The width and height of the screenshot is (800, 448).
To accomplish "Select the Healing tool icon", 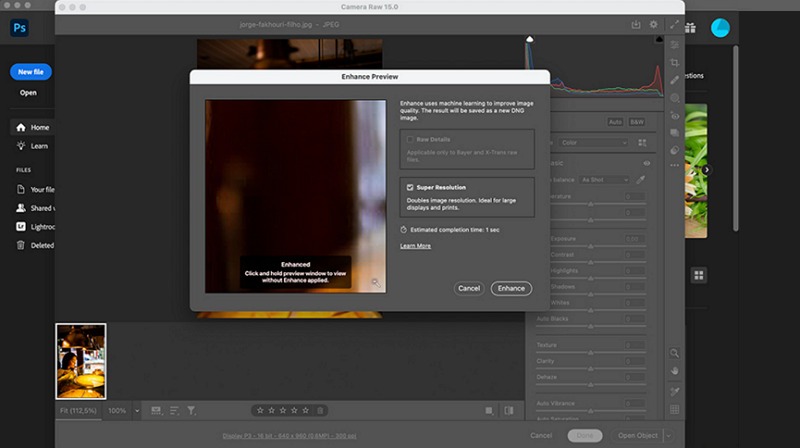I will (674, 80).
